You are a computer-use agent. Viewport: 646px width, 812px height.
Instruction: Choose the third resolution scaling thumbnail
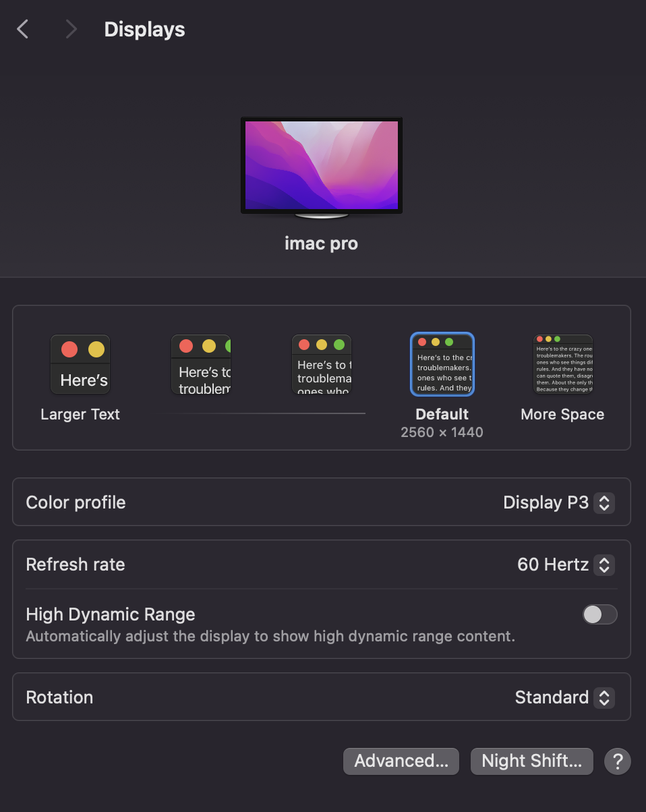pyautogui.click(x=322, y=364)
